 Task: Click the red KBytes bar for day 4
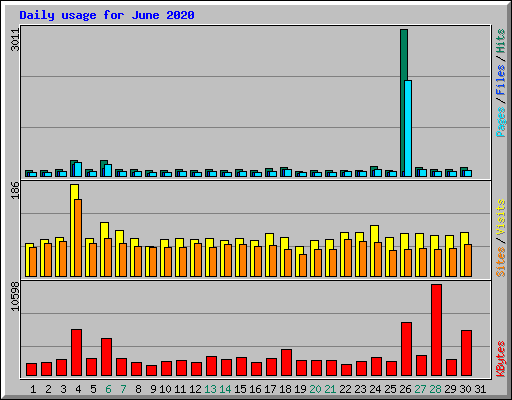click(76, 353)
